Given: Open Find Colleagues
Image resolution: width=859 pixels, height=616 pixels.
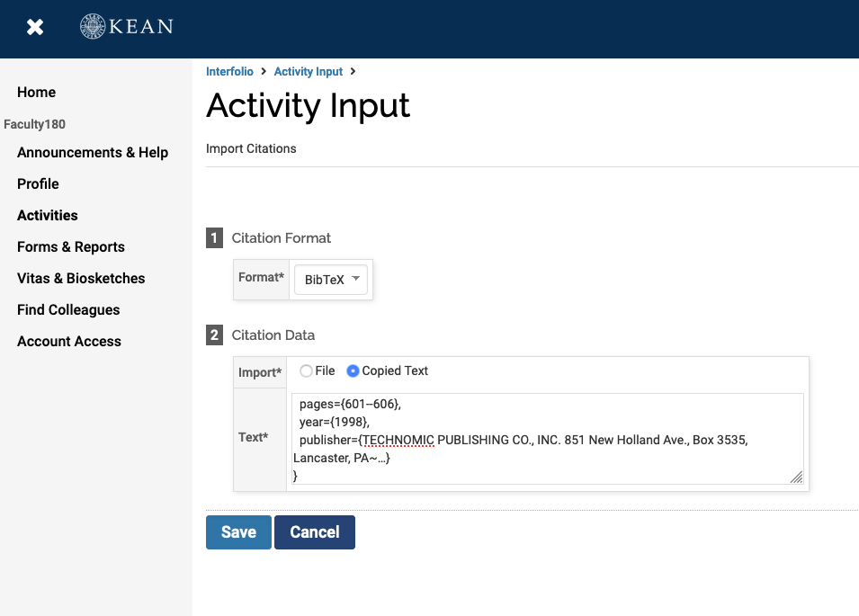Looking at the screenshot, I should 68,310.
